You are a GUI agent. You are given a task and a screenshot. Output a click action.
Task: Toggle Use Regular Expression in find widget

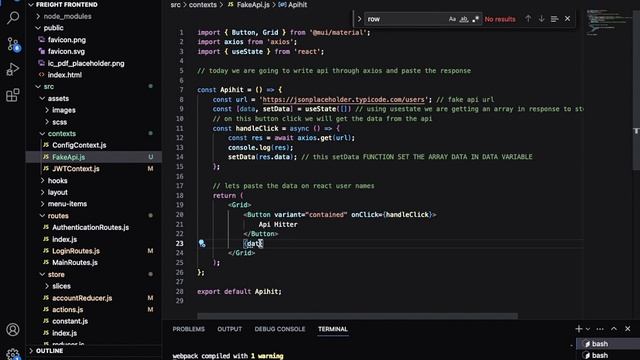click(475, 19)
